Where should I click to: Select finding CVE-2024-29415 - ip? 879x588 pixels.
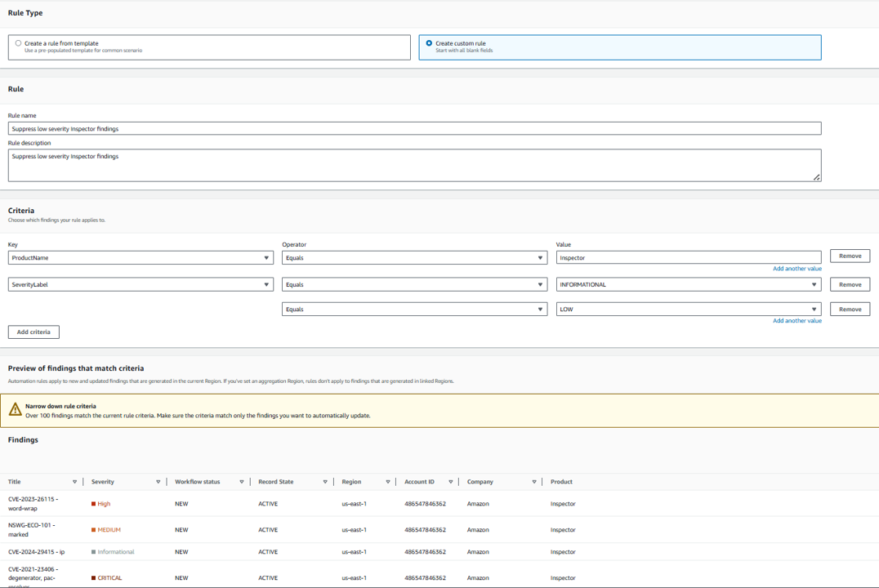coord(37,552)
